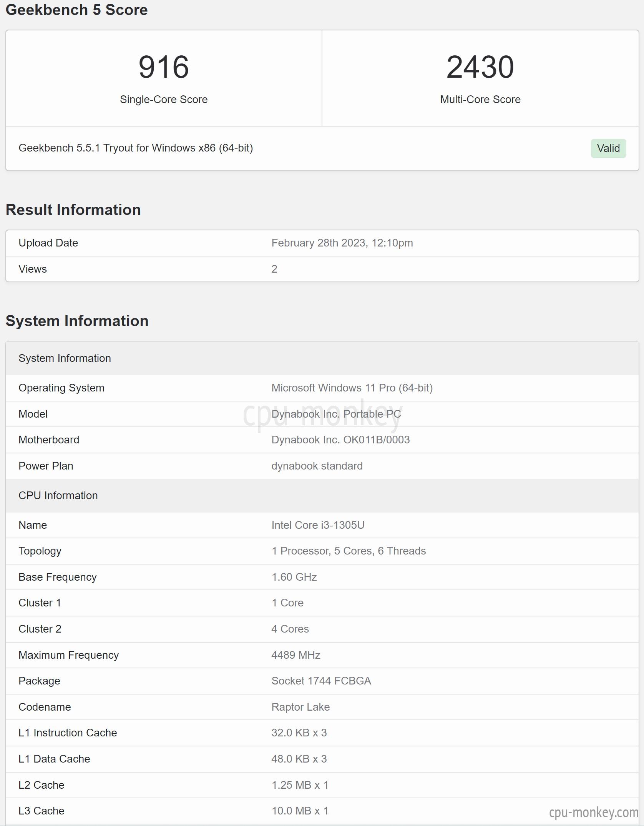Screen dimensions: 644x826
Task: Select Intel Core i3-1305U value
Action: click(x=318, y=525)
